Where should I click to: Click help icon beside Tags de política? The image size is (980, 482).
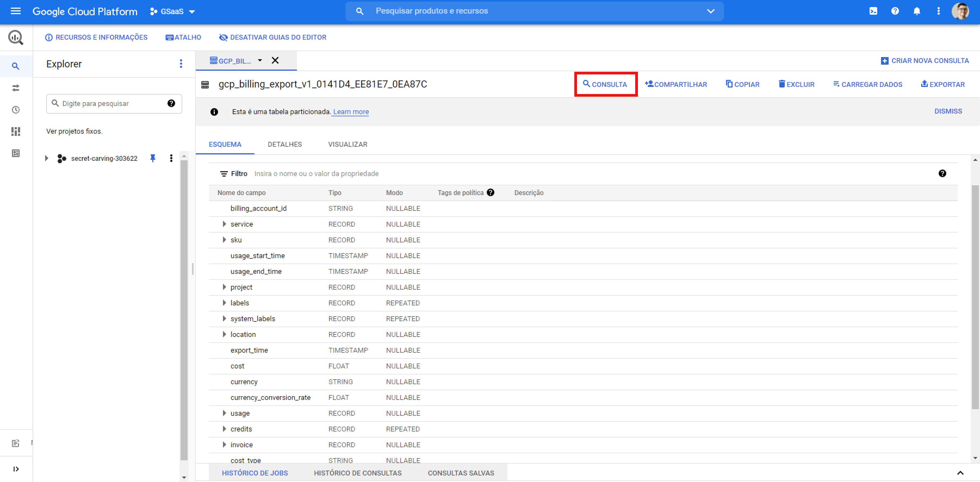tap(491, 192)
